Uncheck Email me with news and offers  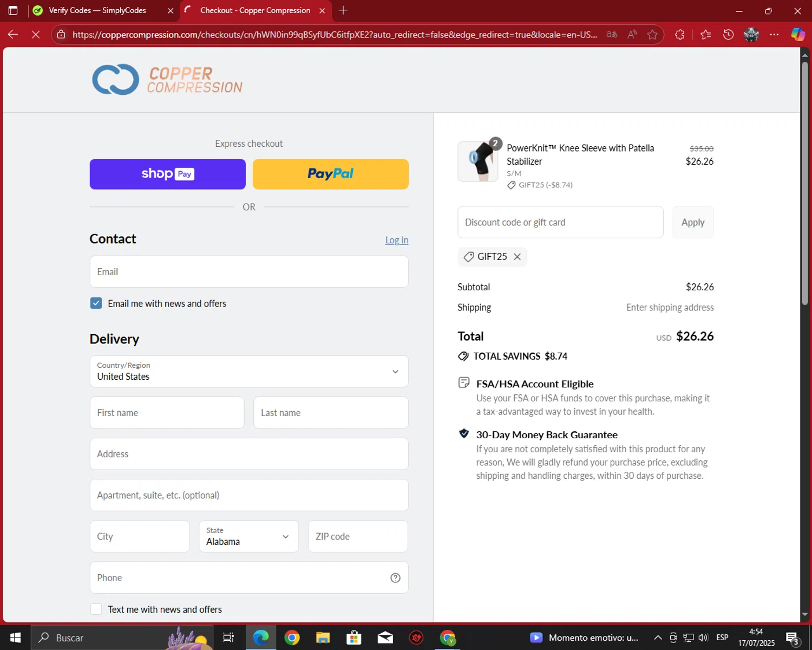(x=96, y=303)
